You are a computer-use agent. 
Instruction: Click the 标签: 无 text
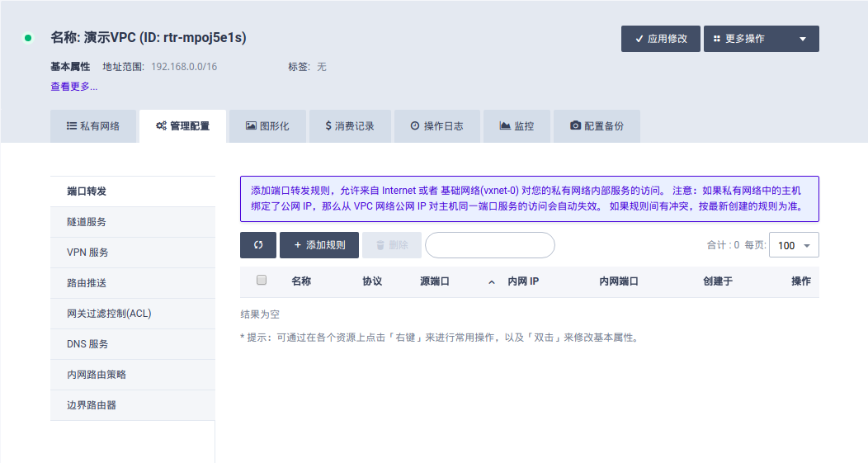pos(307,67)
